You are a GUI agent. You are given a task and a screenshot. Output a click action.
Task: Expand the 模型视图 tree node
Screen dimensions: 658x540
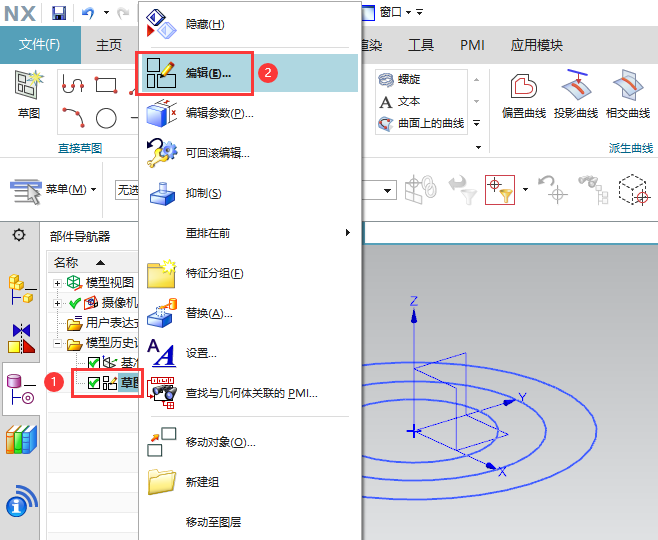57,283
